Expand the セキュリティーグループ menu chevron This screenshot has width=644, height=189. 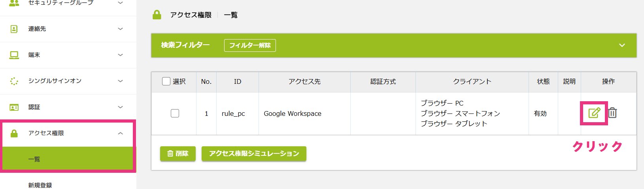[x=121, y=3]
